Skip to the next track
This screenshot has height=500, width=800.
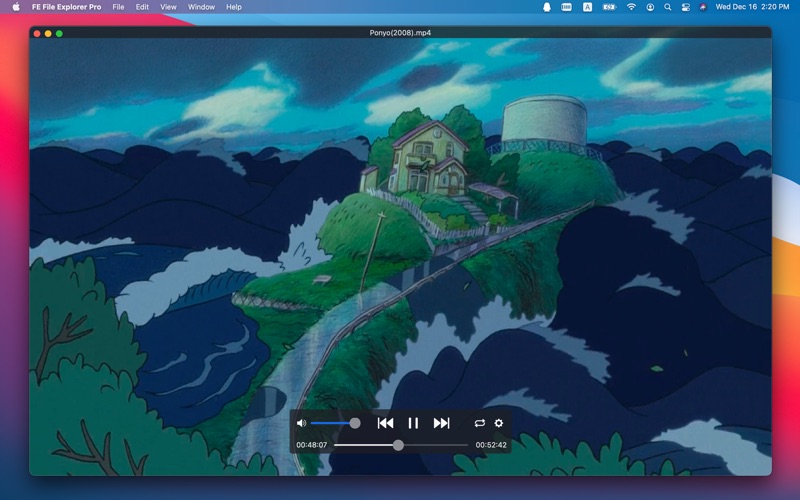coord(441,423)
